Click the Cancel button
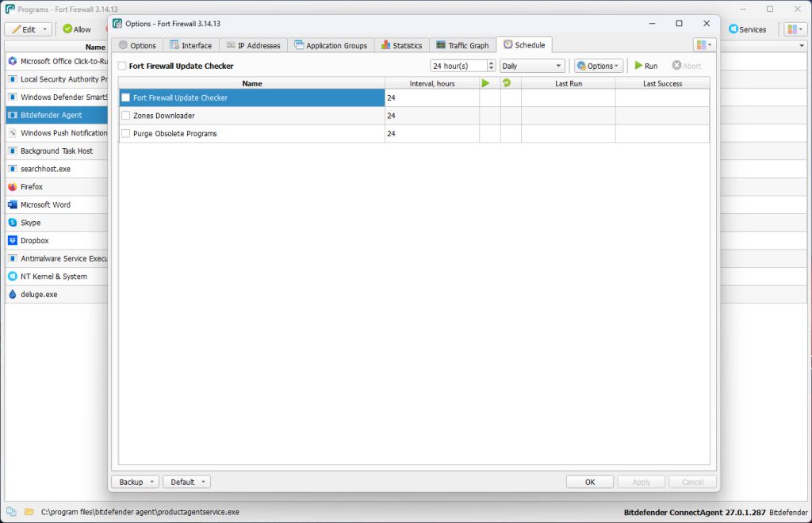 pyautogui.click(x=692, y=482)
